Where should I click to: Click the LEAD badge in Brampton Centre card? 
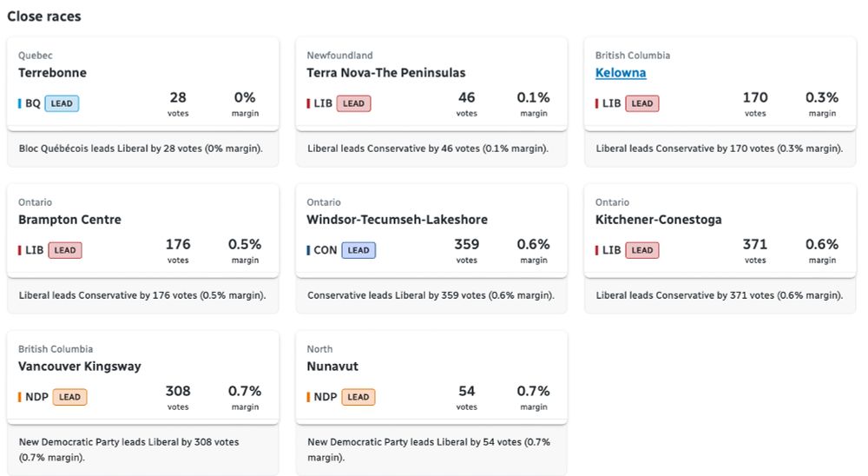pyautogui.click(x=64, y=250)
